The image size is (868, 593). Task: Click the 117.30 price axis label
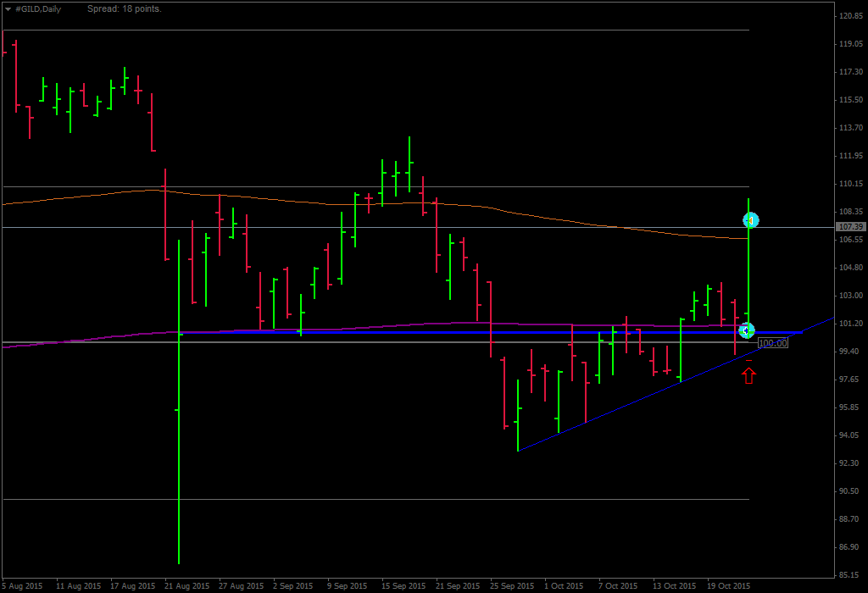(x=851, y=72)
